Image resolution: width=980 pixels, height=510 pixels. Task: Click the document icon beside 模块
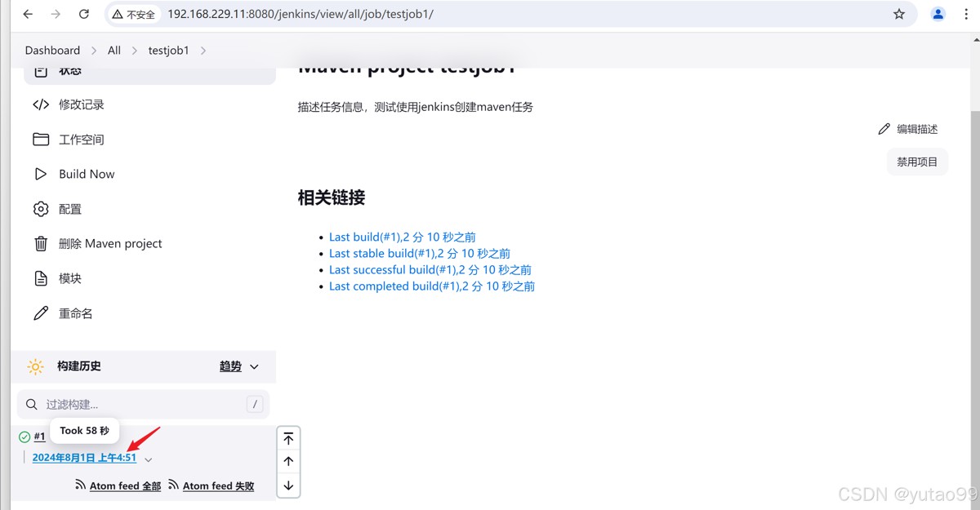tap(41, 278)
